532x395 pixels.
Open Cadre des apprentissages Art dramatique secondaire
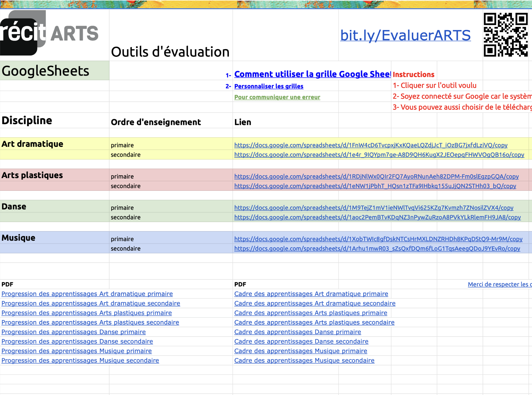(x=315, y=303)
